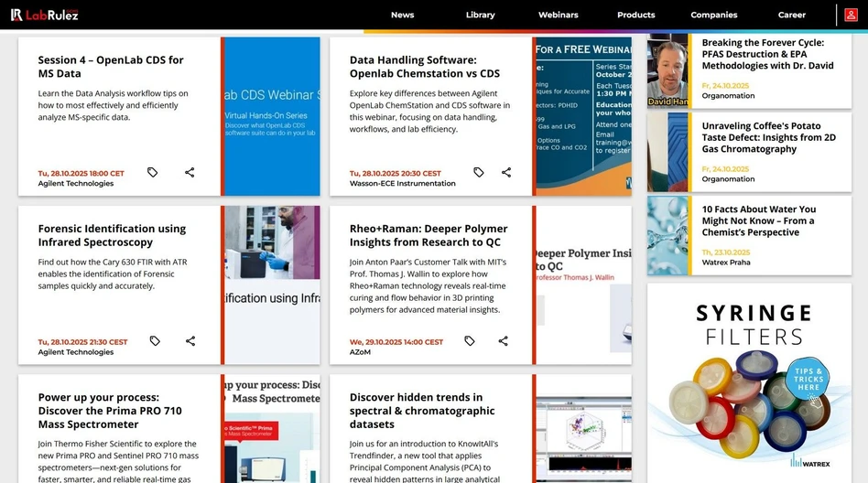Open the Products menu
This screenshot has width=868, height=483.
point(636,15)
